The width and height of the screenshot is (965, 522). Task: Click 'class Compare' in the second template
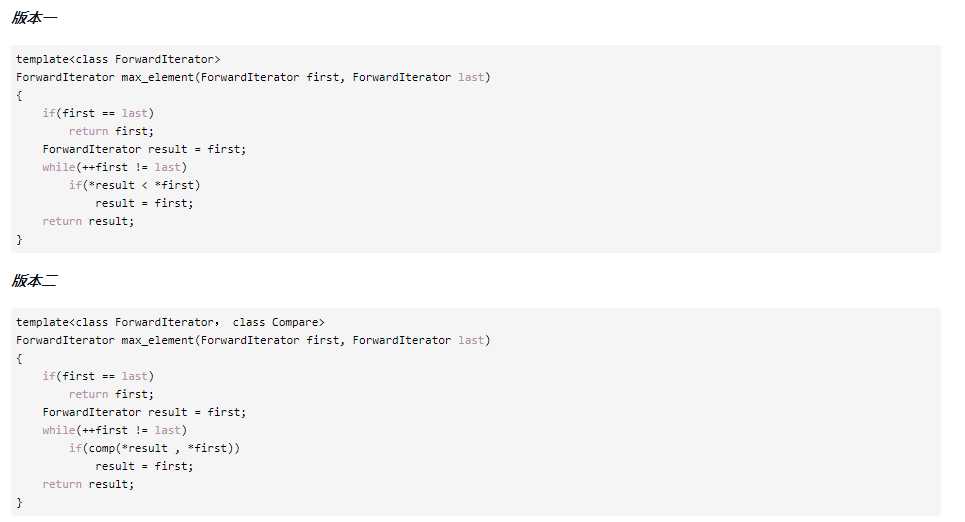coord(276,323)
